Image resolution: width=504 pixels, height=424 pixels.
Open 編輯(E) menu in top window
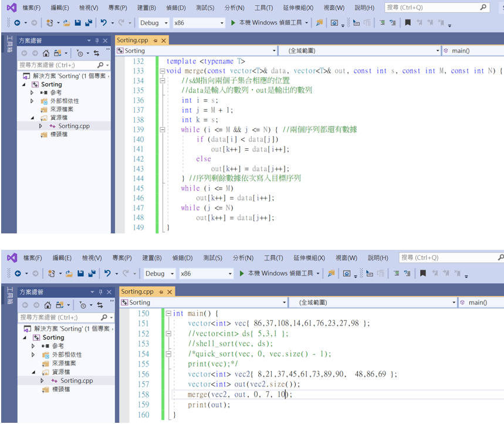[60, 8]
